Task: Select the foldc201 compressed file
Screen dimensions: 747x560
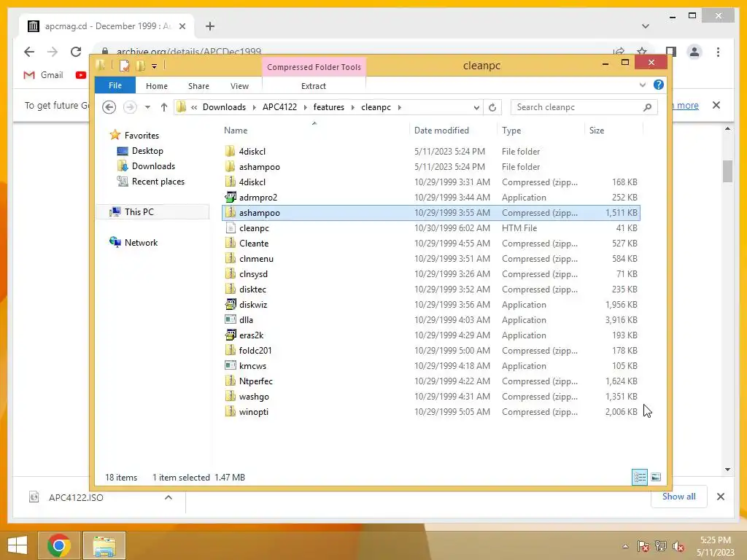Action: tap(430, 351)
